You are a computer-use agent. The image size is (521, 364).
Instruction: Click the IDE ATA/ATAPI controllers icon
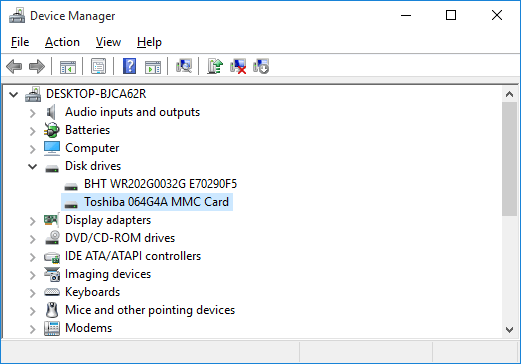click(52, 257)
